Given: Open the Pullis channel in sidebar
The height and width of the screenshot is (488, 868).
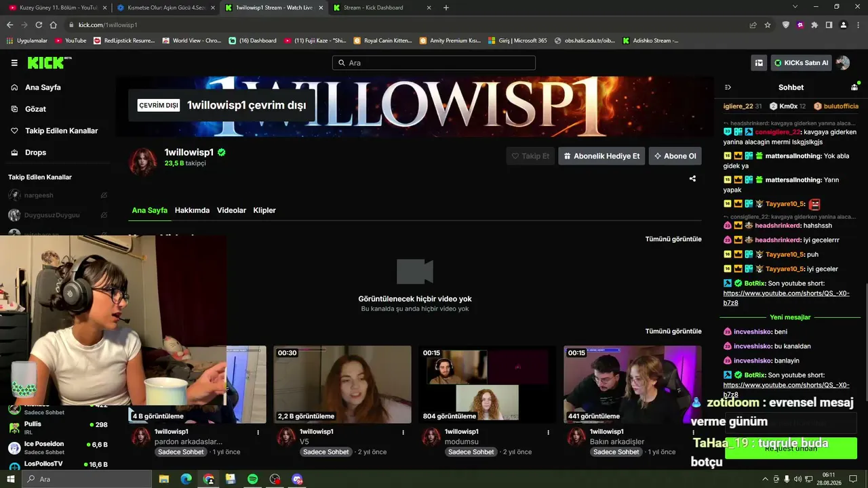Looking at the screenshot, I should pos(58,428).
